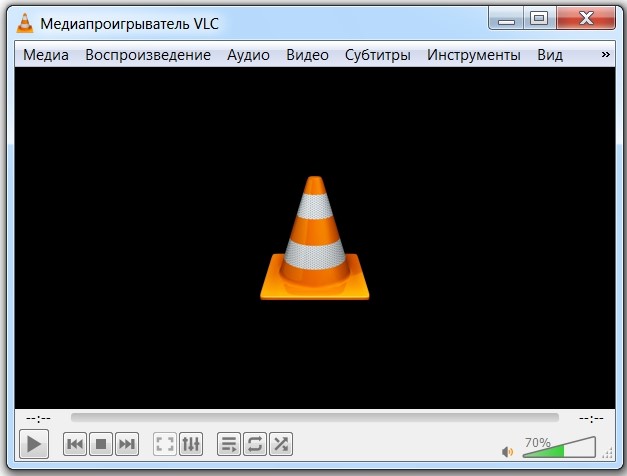Viewport: 627px width, 476px height.
Task: Close the VLC media player window
Action: (x=586, y=18)
